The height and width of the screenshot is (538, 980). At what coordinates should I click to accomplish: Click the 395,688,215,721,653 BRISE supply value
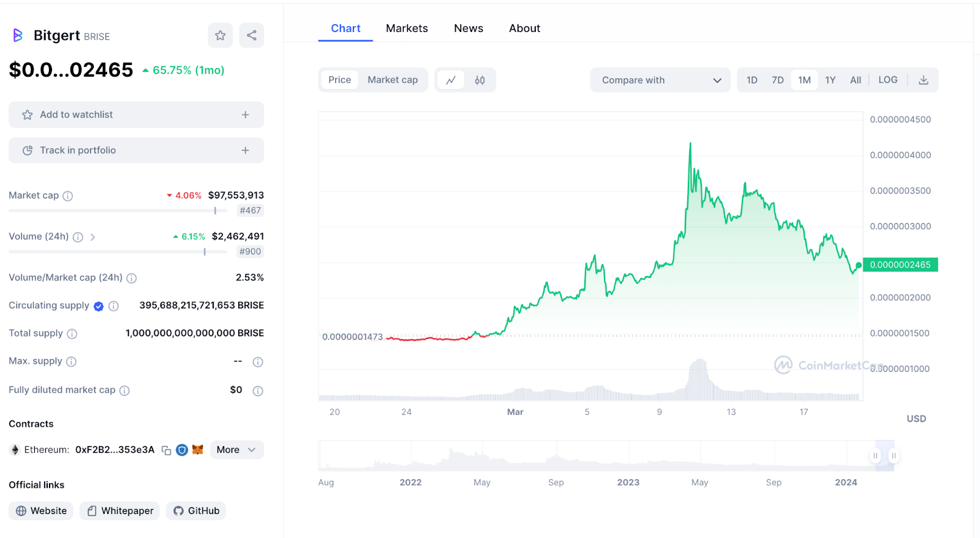click(x=202, y=305)
